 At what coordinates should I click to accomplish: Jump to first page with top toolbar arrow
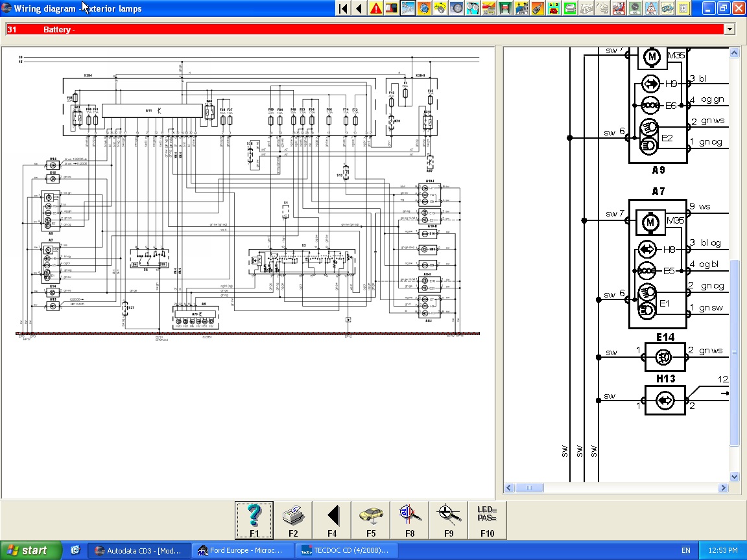pos(343,8)
